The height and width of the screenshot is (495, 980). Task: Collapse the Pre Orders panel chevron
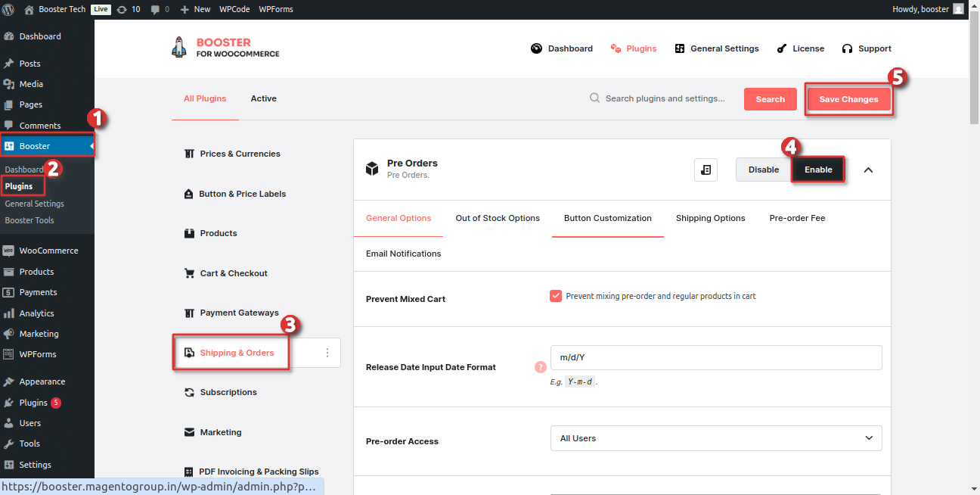click(x=868, y=170)
